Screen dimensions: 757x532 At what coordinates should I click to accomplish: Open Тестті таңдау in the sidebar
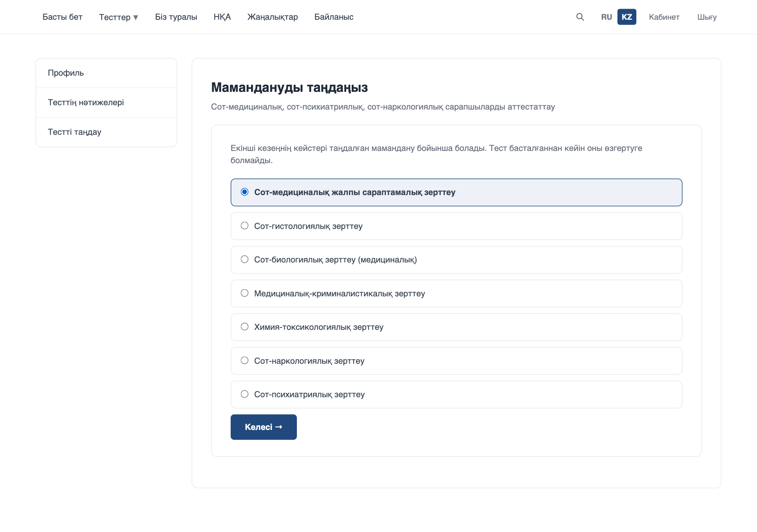coord(106,132)
